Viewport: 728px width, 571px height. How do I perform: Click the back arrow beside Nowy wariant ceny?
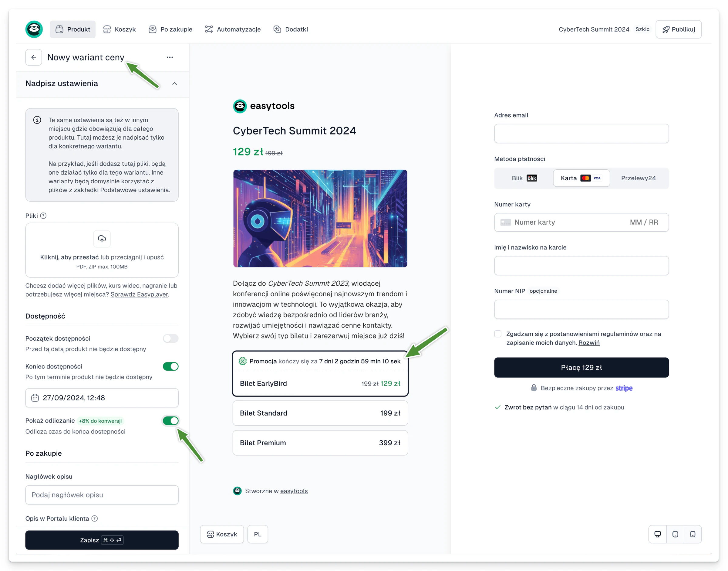[33, 57]
